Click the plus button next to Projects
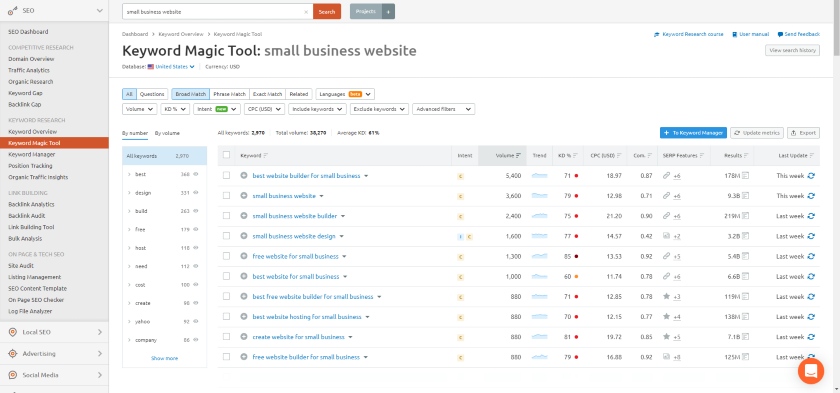This screenshot has width=840, height=393. (x=389, y=11)
